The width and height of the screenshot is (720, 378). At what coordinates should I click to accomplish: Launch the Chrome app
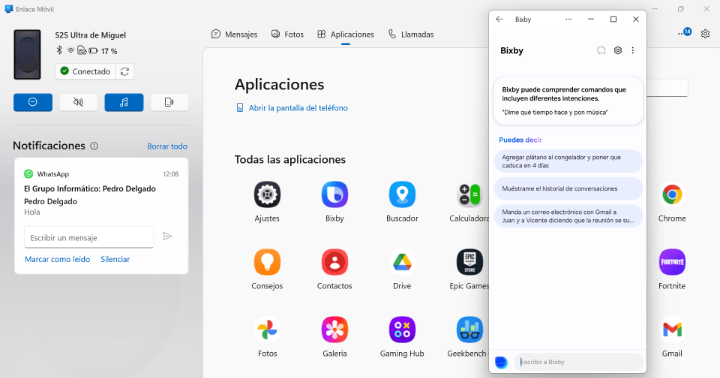[x=672, y=195]
